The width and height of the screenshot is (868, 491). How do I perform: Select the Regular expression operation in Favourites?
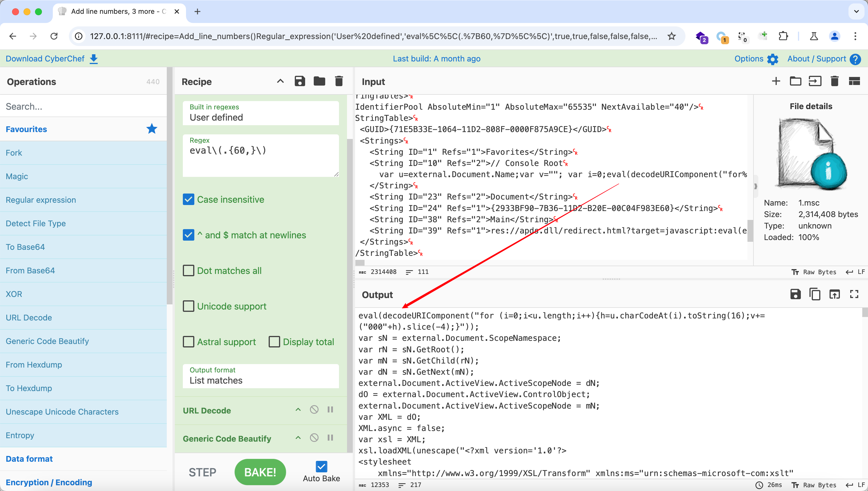41,200
